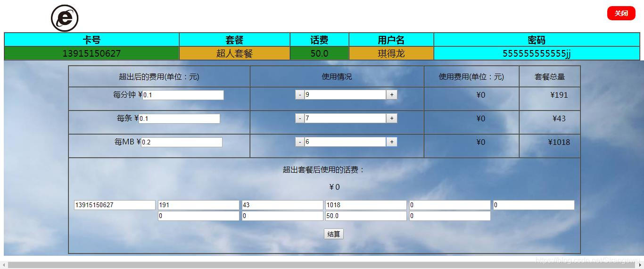Focus the 每条 price input field
This screenshot has width=644, height=269.
(179, 119)
